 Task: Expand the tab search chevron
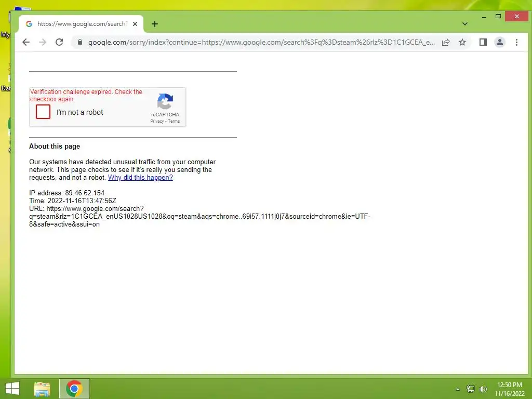coord(465,24)
